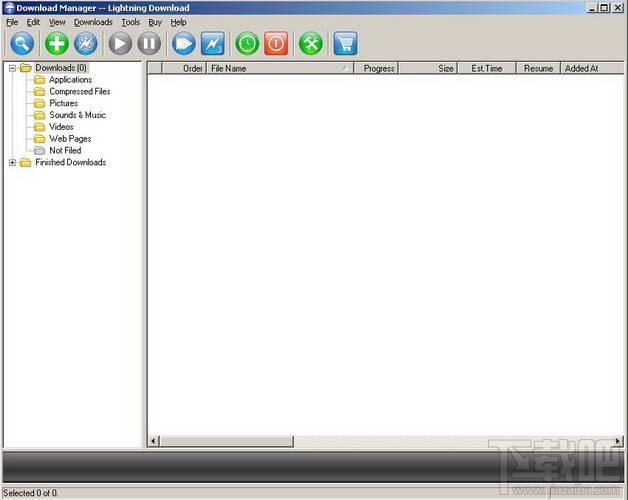This screenshot has width=628, height=500.
Task: Click the green clock scheduler icon
Action: point(247,43)
